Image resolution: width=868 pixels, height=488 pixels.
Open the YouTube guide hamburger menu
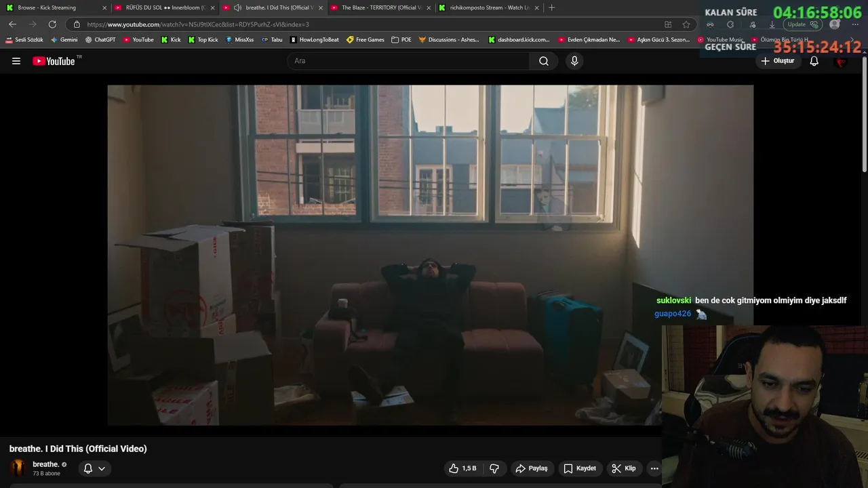click(x=16, y=61)
